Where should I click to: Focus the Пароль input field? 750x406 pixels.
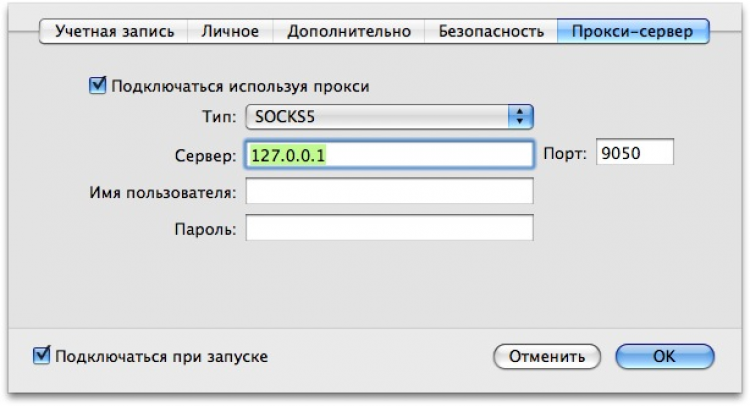point(388,229)
